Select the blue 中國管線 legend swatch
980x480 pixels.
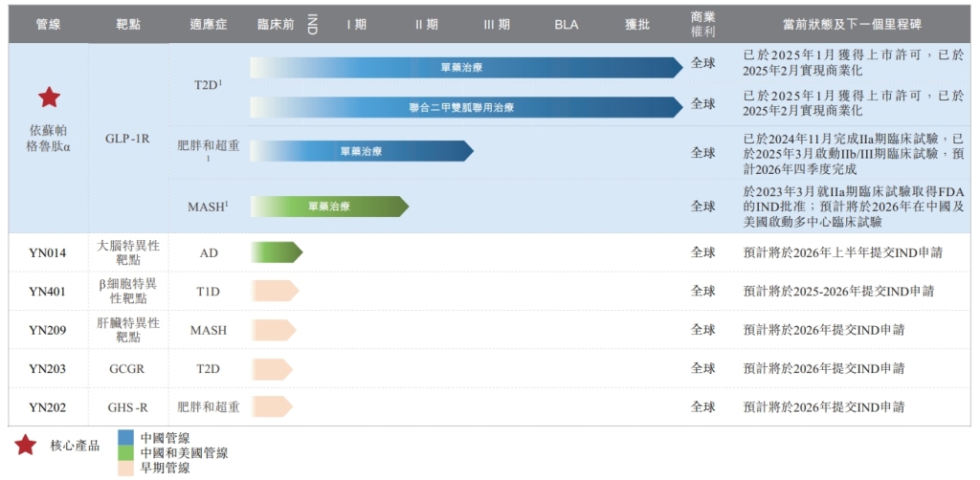coord(125,438)
